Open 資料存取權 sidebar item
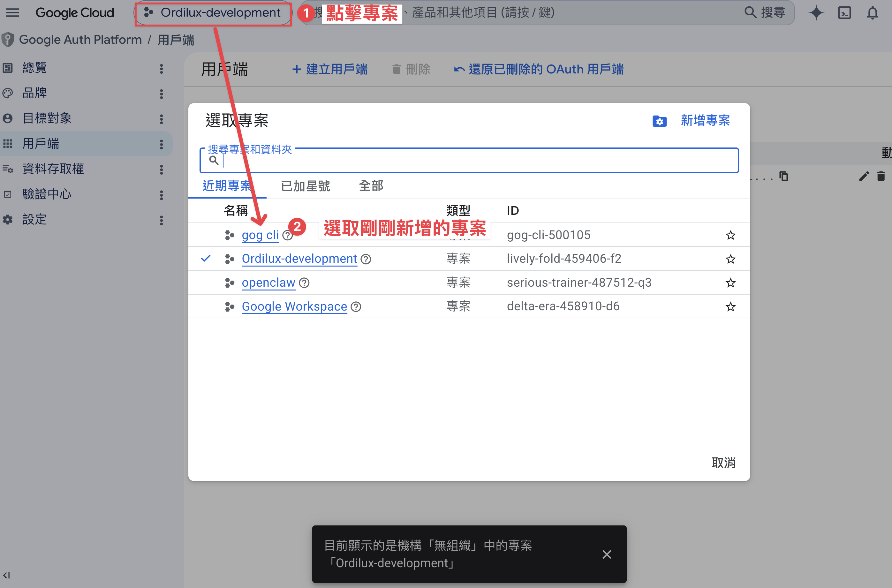The height and width of the screenshot is (588, 892). (53, 169)
